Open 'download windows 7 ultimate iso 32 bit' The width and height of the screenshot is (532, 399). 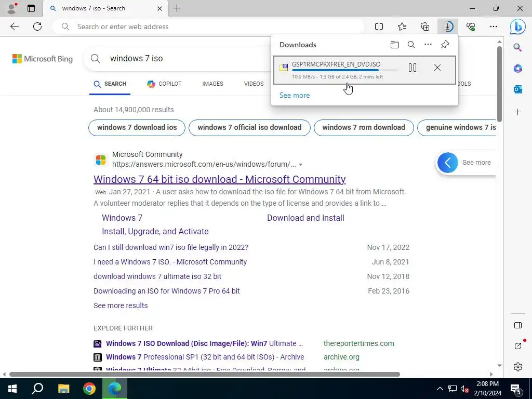[157, 276]
